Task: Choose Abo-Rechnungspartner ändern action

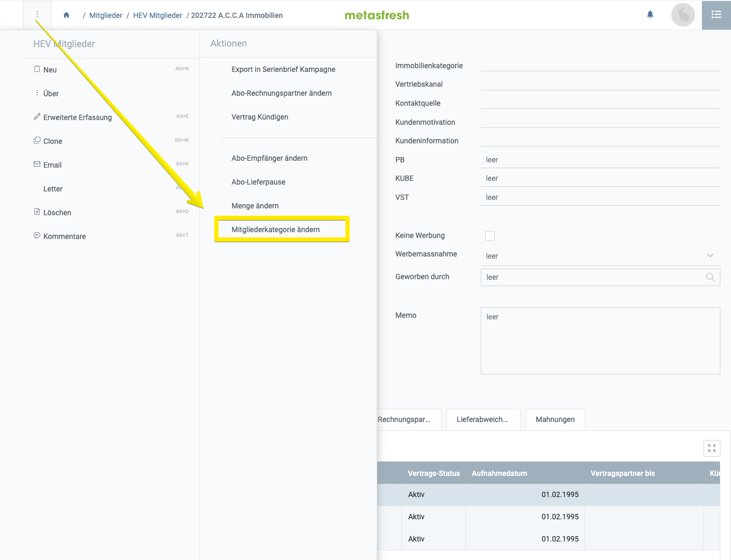Action: [282, 93]
